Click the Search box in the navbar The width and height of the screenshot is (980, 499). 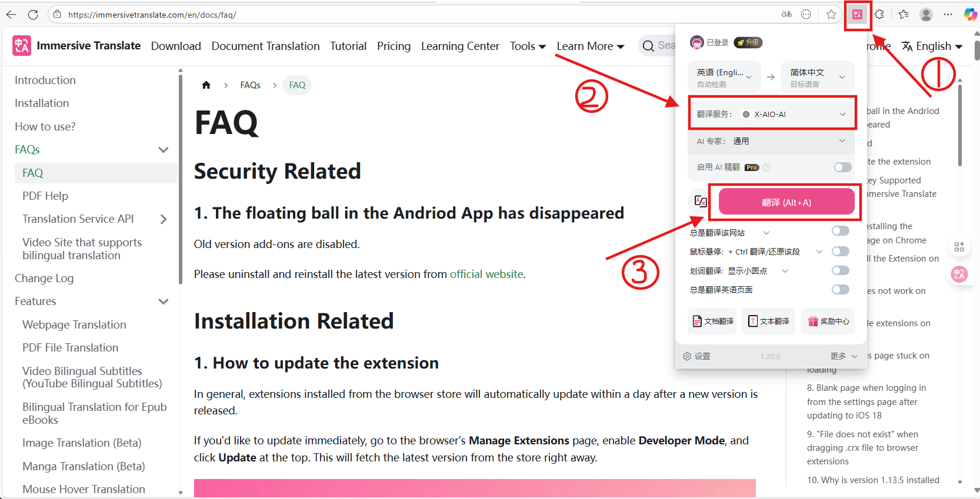coord(657,45)
